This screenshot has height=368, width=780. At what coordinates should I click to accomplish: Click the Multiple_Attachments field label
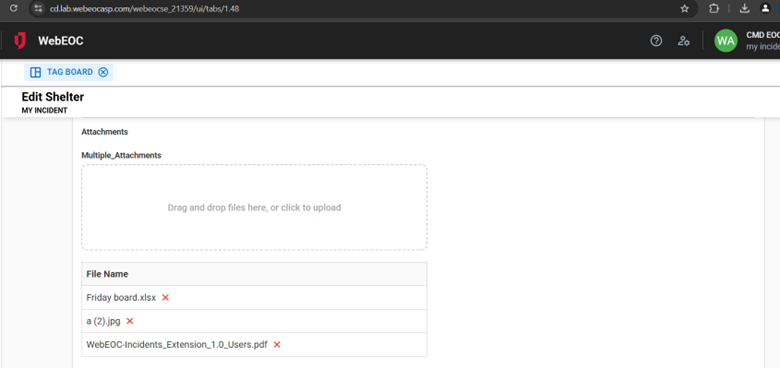121,156
